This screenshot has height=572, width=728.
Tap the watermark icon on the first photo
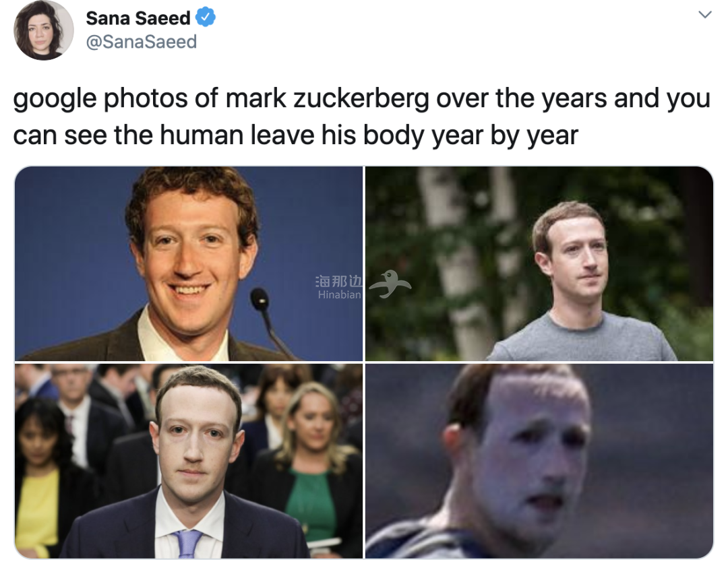point(389,283)
